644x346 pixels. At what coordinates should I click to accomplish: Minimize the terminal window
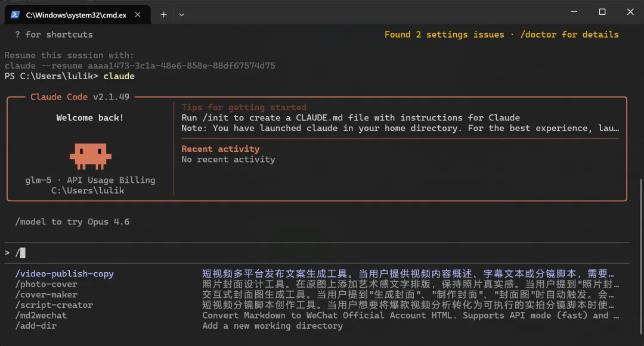(x=574, y=12)
